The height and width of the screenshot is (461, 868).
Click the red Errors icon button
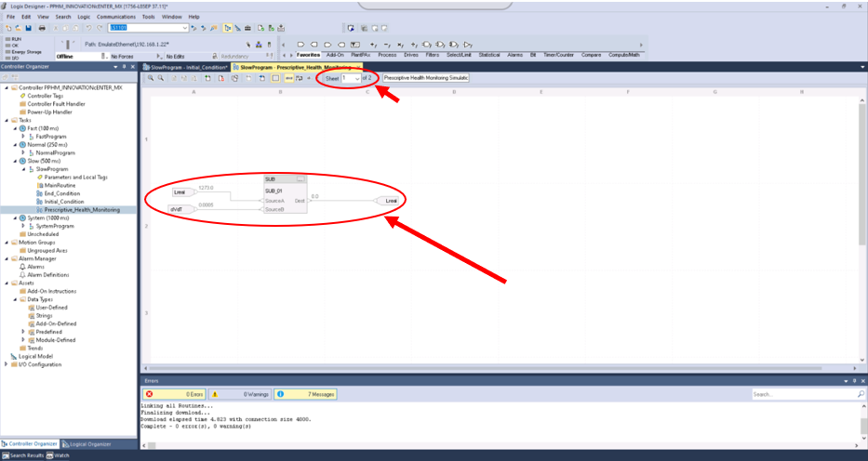(150, 394)
